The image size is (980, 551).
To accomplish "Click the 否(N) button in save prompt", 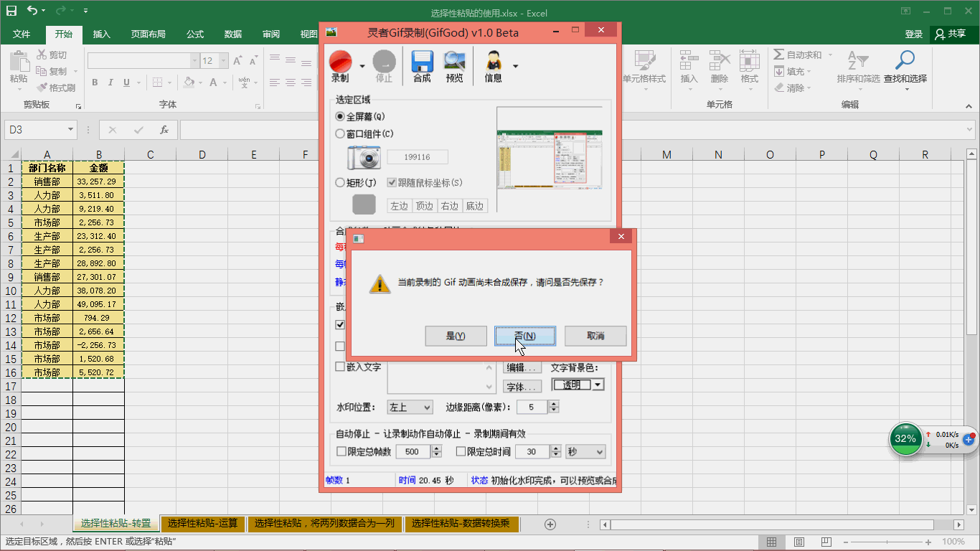I will [525, 336].
